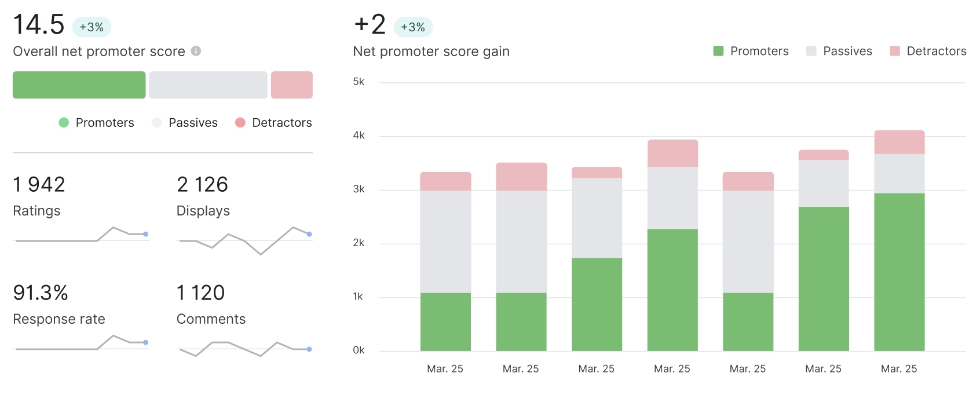Click the info icon beside Overall net promoter score
This screenshot has height=402, width=980.
(x=196, y=51)
